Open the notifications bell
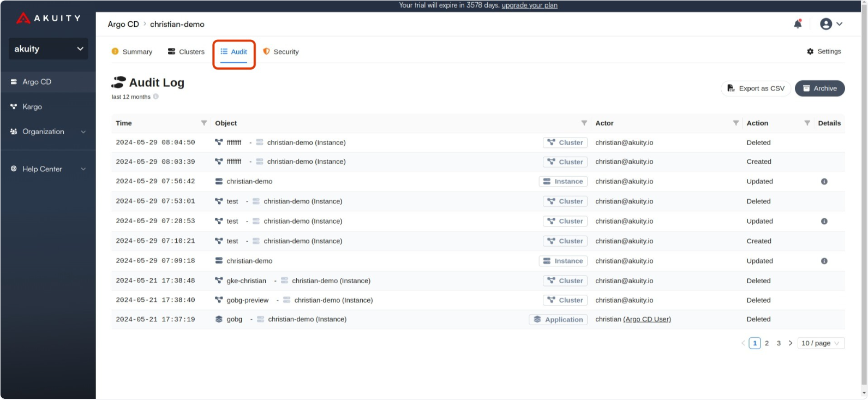The width and height of the screenshot is (868, 400). [798, 24]
